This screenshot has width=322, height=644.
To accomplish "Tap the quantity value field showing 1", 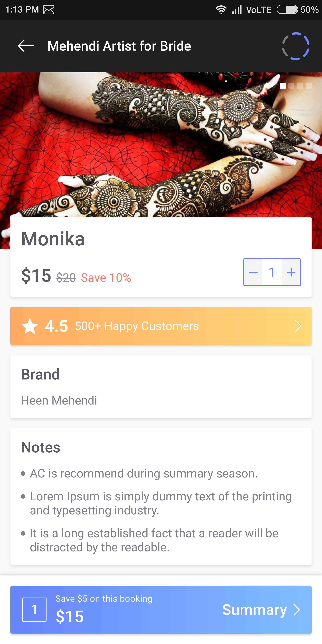I will pyautogui.click(x=272, y=272).
